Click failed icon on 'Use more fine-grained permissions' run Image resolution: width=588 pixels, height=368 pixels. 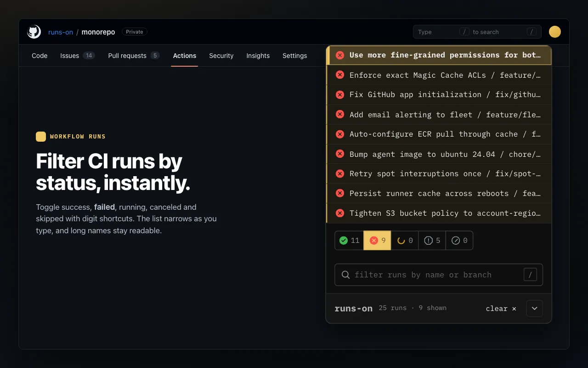coord(340,55)
